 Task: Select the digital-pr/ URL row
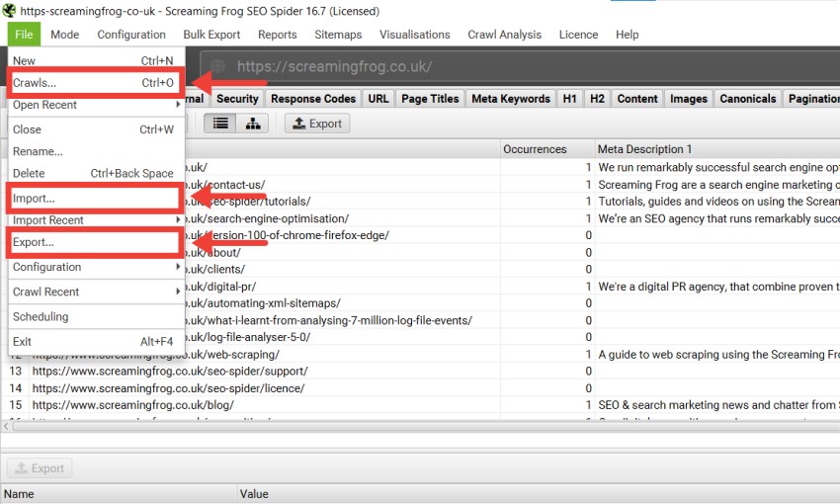(220, 287)
